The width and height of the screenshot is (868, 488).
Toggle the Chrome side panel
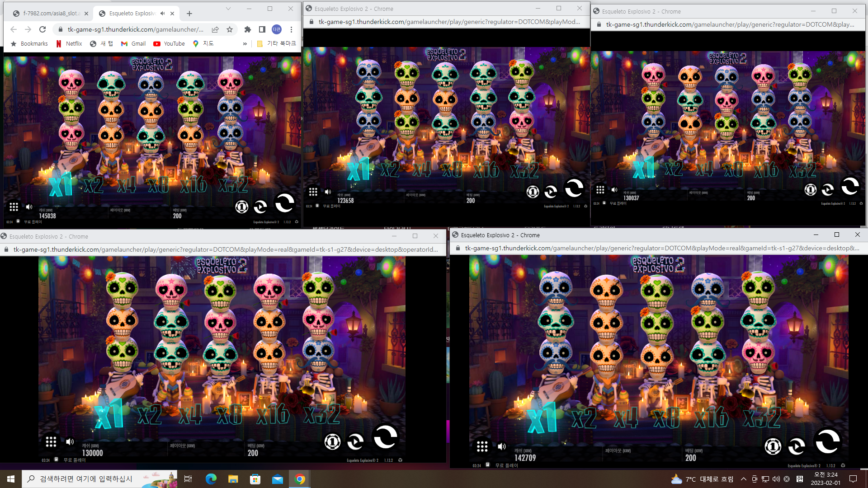(x=262, y=29)
